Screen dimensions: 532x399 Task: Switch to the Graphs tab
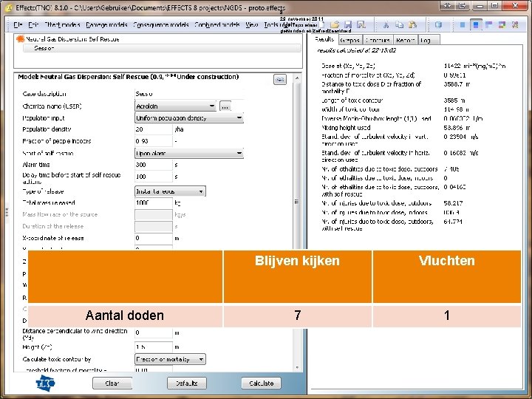coord(349,40)
